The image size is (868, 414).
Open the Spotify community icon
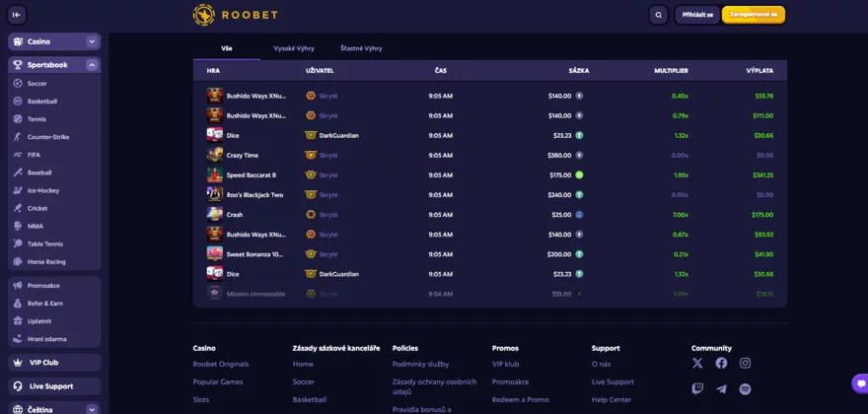[x=745, y=388]
